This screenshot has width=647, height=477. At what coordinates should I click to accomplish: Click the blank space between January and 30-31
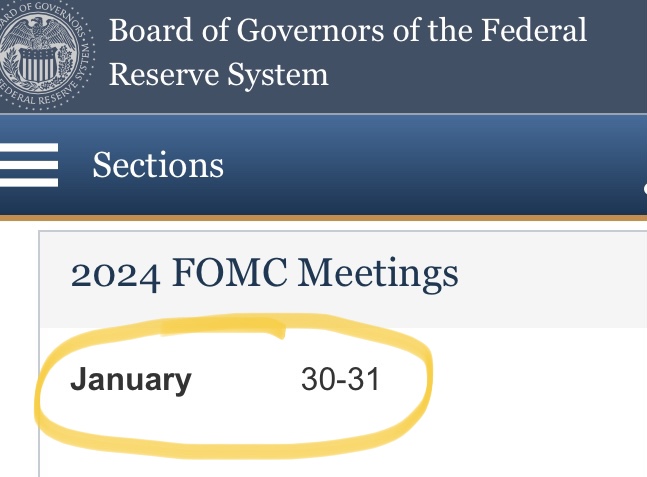point(245,380)
